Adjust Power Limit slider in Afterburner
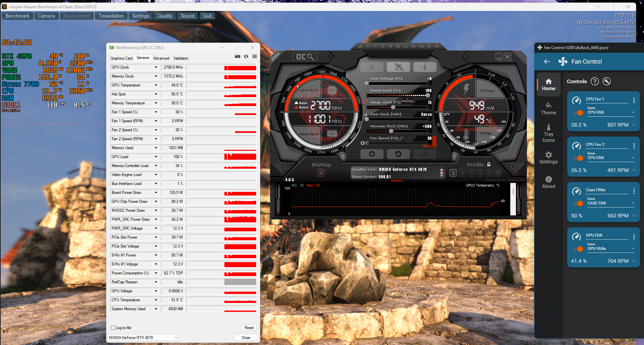Image resolution: width=644 pixels, height=345 pixels. [x=397, y=95]
